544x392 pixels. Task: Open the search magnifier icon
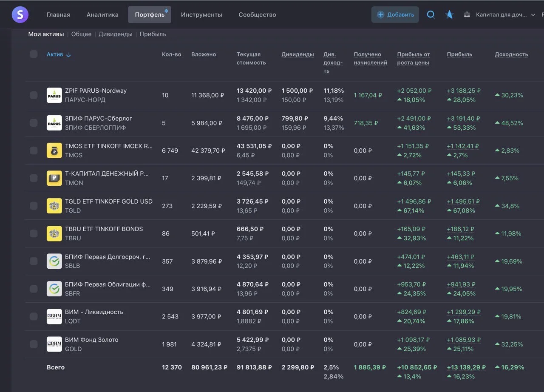pos(431,14)
